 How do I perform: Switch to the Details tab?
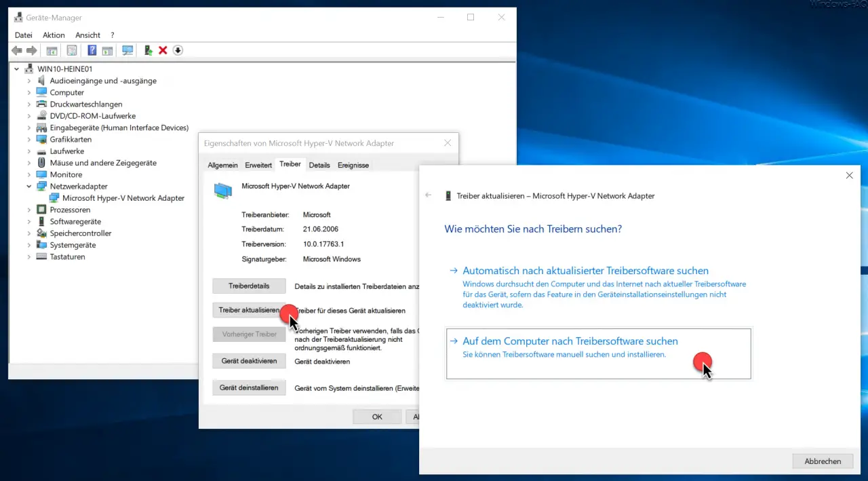coord(319,165)
